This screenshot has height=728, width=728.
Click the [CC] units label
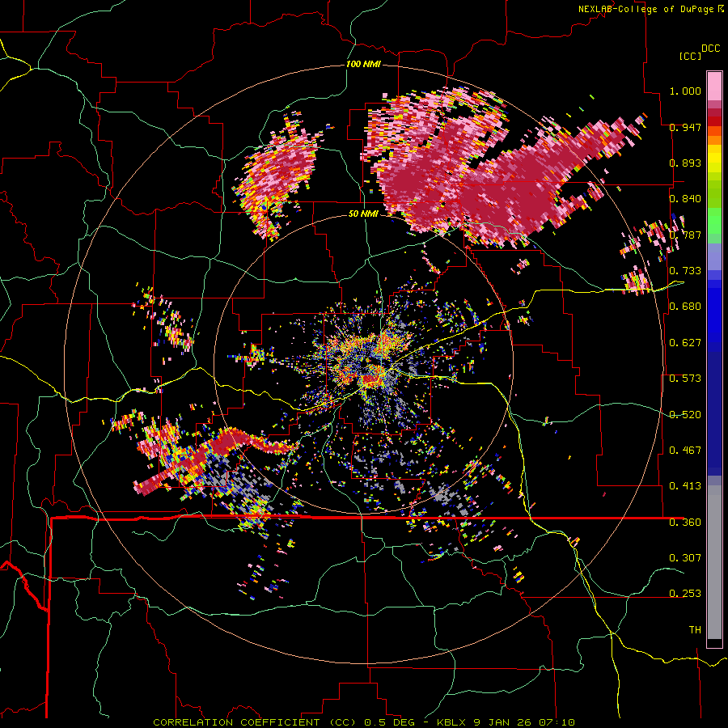[690, 56]
